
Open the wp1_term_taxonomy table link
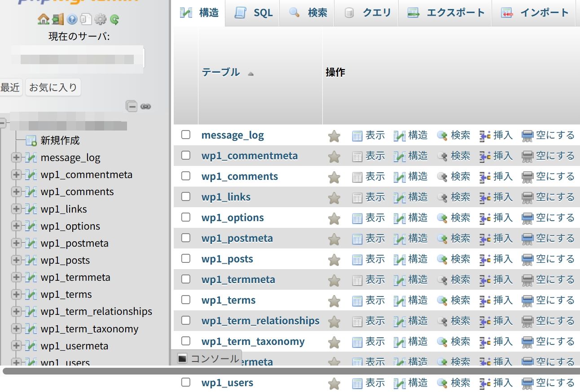[x=253, y=341]
